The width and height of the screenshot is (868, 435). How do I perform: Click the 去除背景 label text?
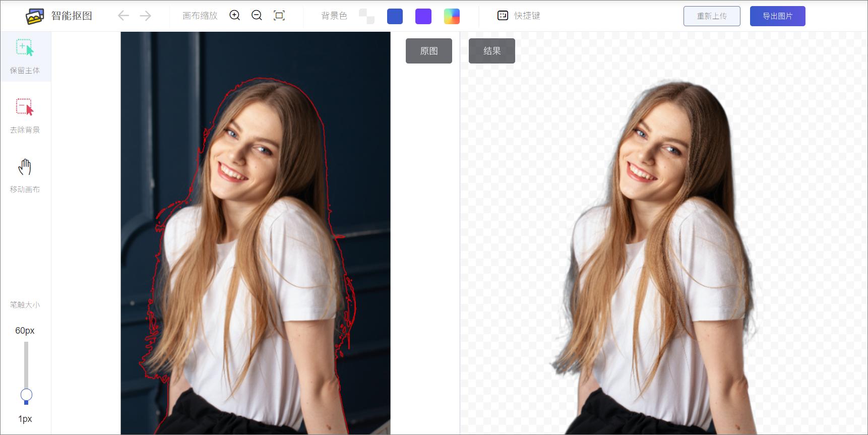click(25, 130)
